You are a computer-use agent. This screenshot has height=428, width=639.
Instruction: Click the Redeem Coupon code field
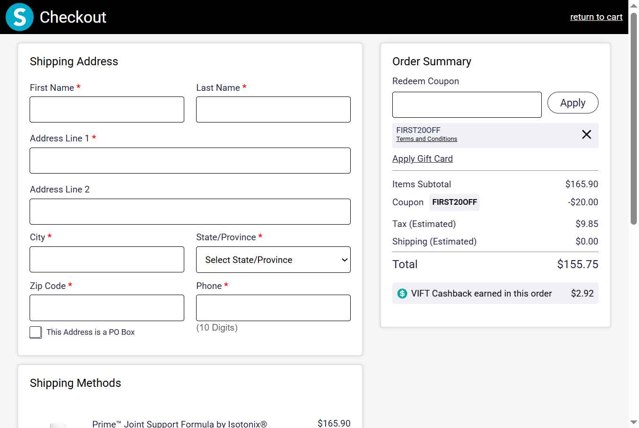click(x=467, y=105)
